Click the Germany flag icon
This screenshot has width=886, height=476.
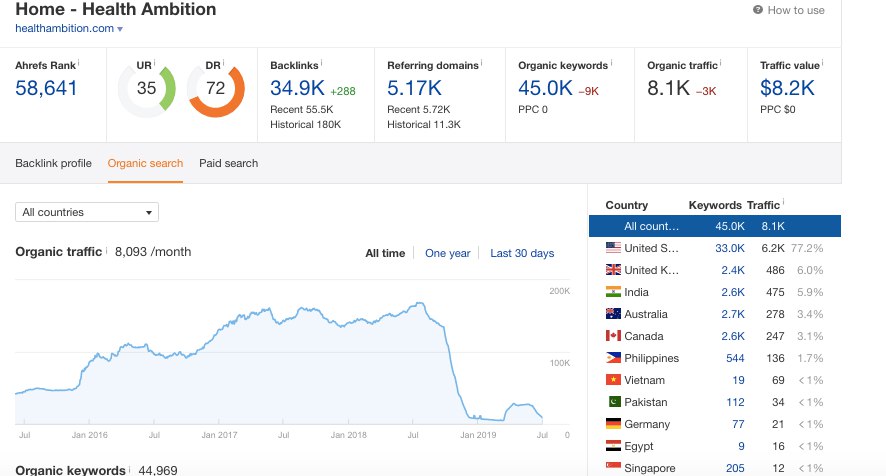(x=613, y=423)
